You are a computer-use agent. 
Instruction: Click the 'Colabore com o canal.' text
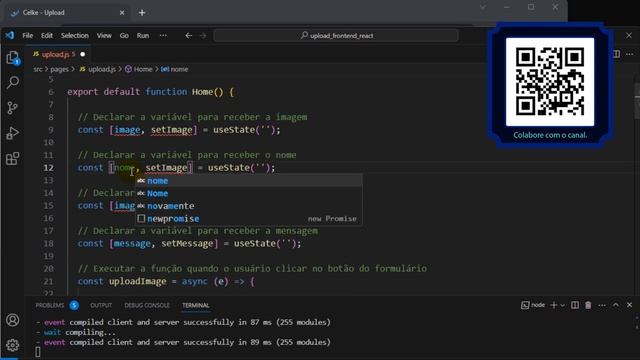[x=550, y=135]
